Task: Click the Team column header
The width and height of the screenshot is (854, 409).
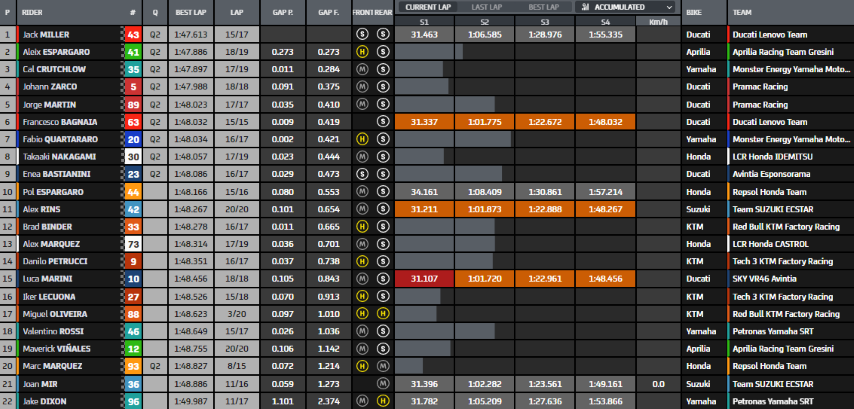Action: [741, 12]
